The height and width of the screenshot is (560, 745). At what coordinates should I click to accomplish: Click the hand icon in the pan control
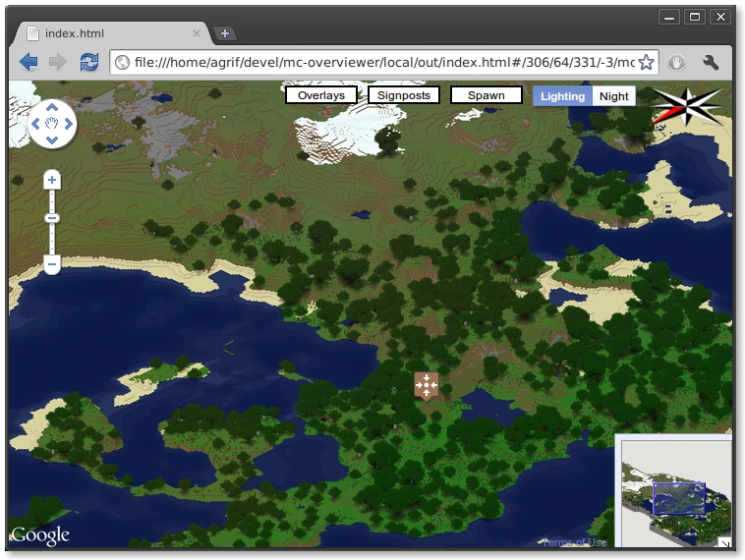(x=52, y=124)
